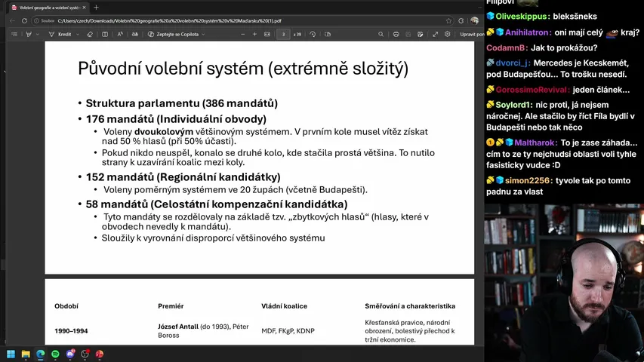Reload the page
The width and height of the screenshot is (644, 362).
[x=24, y=20]
